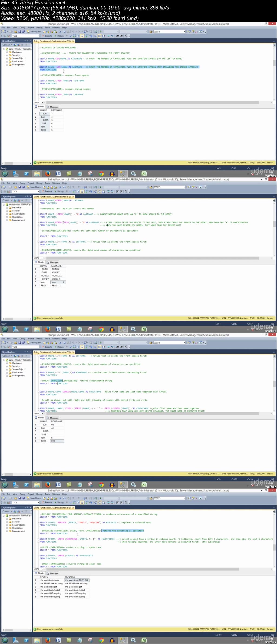Screen dimensions: 277x644
Task: Select the frank cell in the FIRSTNAME results
Action: [45, 127]
